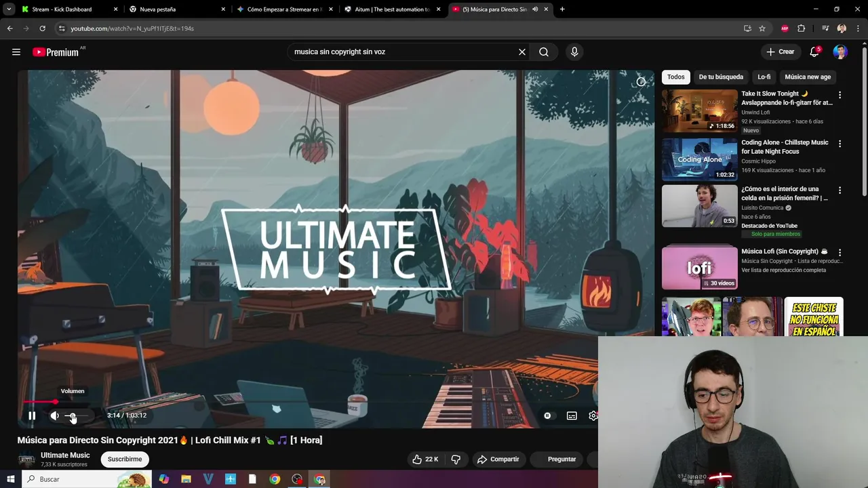
Task: Open Chrome tab search dropdown
Action: click(x=9, y=9)
